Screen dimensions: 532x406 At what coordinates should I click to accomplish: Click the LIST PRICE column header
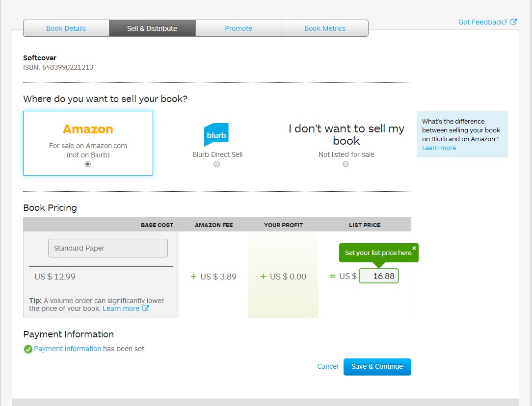pyautogui.click(x=365, y=225)
